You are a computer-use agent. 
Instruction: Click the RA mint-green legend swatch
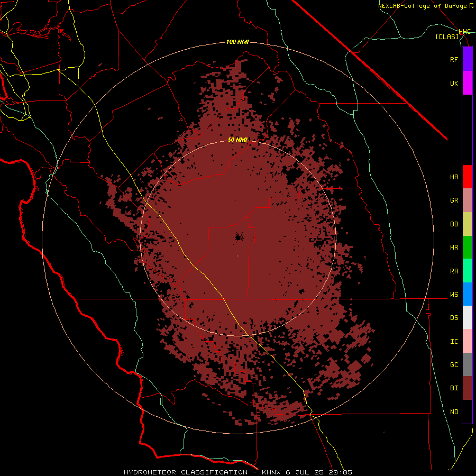467,271
